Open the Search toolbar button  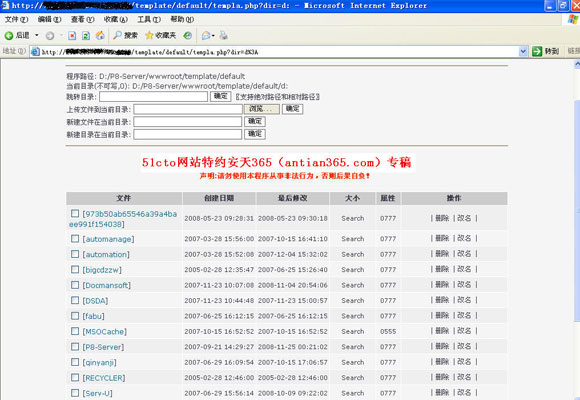[x=125, y=36]
